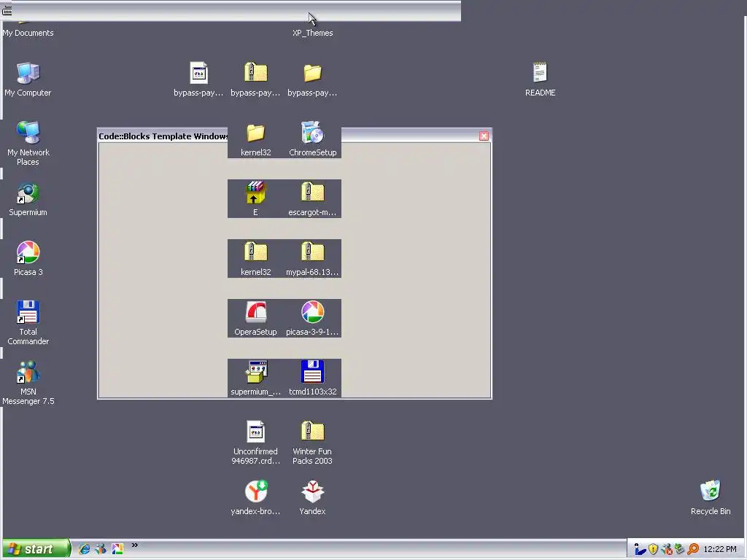Expand hidden Quick Launch items chevron

135,545
